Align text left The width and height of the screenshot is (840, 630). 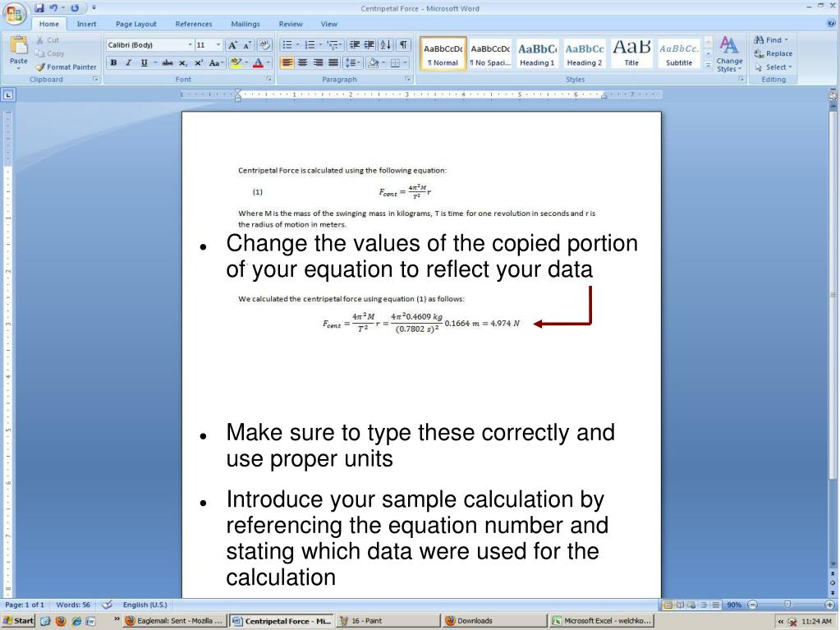tap(287, 62)
